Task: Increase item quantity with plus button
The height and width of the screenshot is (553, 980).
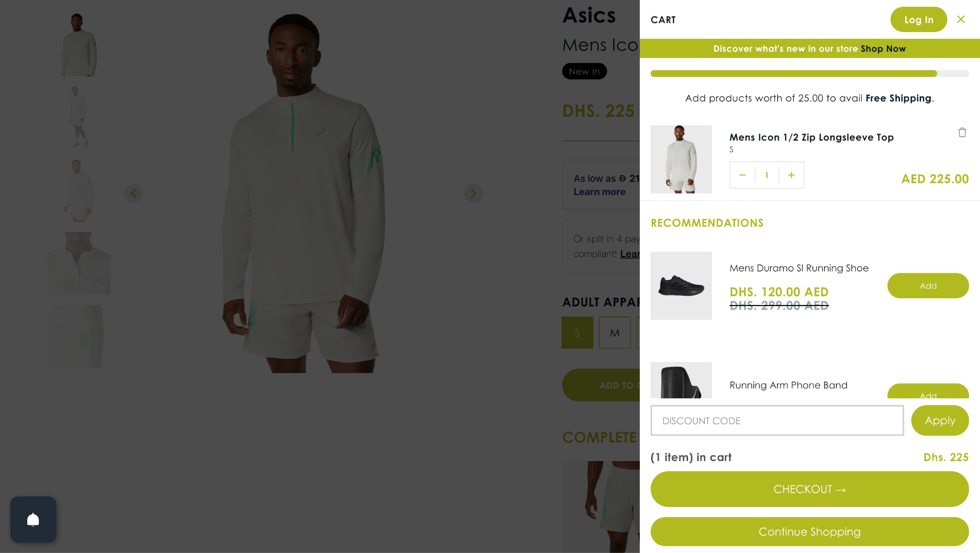Action: point(791,175)
